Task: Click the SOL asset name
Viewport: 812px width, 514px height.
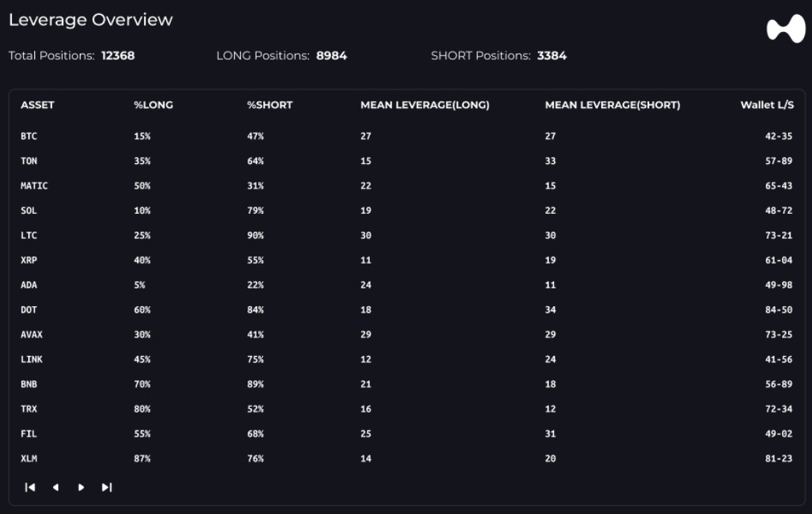Action: 29,211
